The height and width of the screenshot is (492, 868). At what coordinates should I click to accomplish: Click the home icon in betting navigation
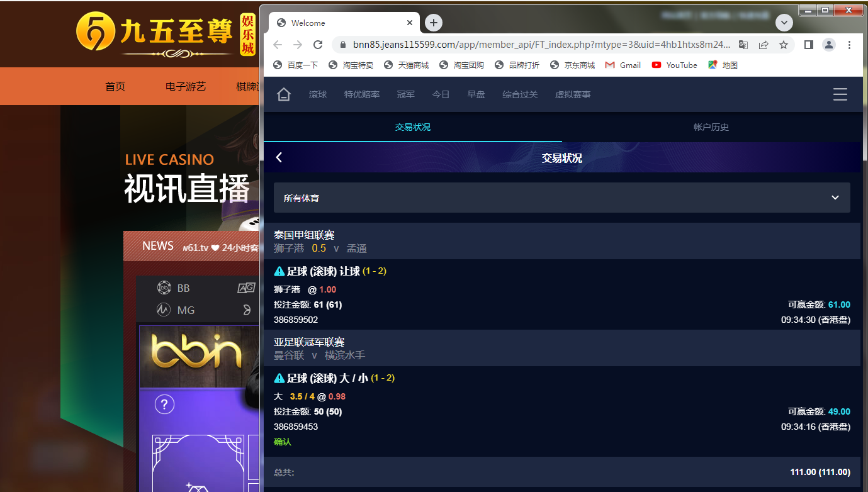(284, 94)
